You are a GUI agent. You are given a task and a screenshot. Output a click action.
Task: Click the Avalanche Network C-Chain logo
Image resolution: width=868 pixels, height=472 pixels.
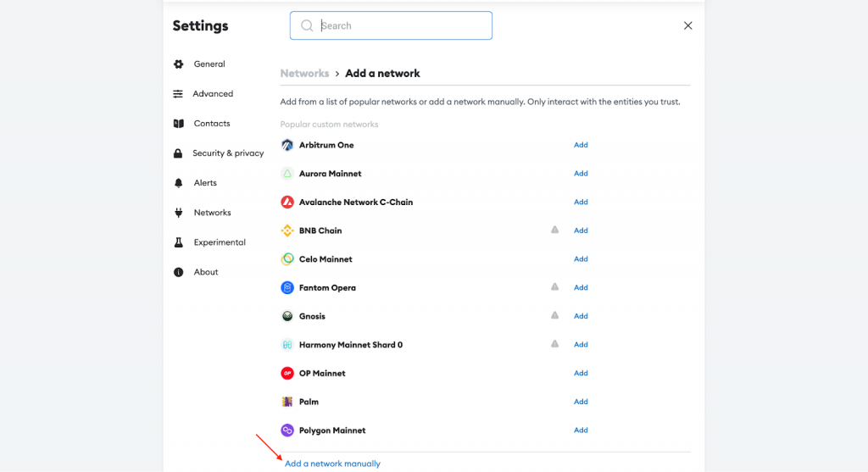287,202
